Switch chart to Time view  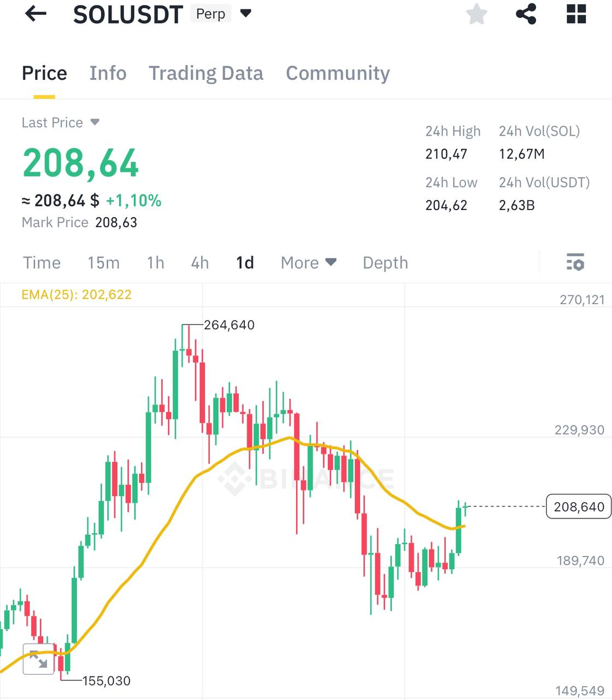click(42, 263)
